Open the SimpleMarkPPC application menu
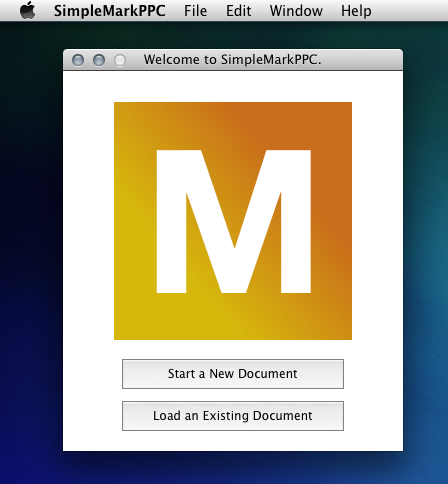 coord(110,11)
